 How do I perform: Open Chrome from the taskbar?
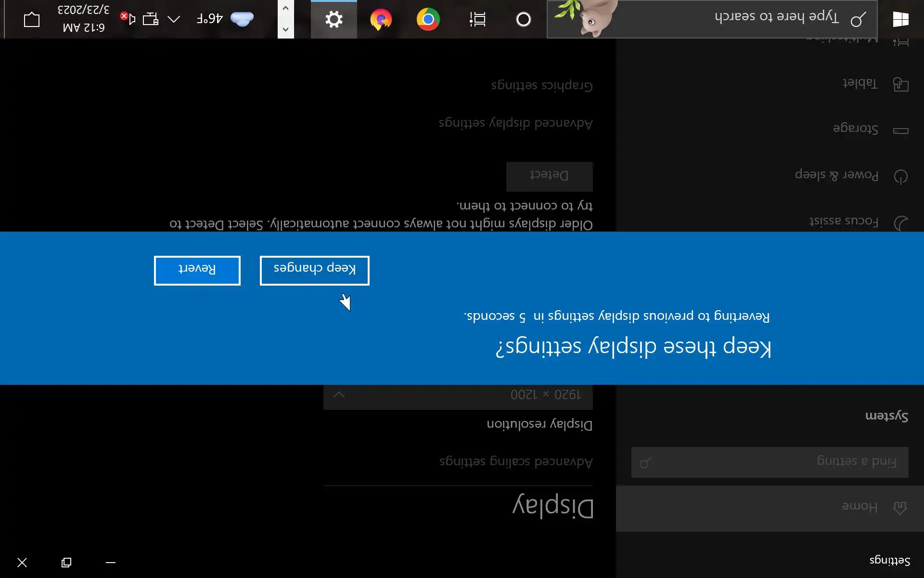point(428,19)
